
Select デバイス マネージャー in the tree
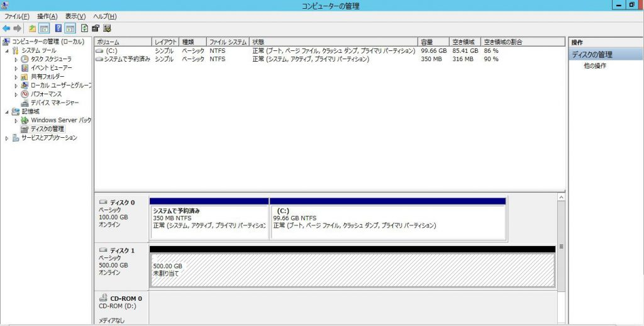pyautogui.click(x=55, y=103)
